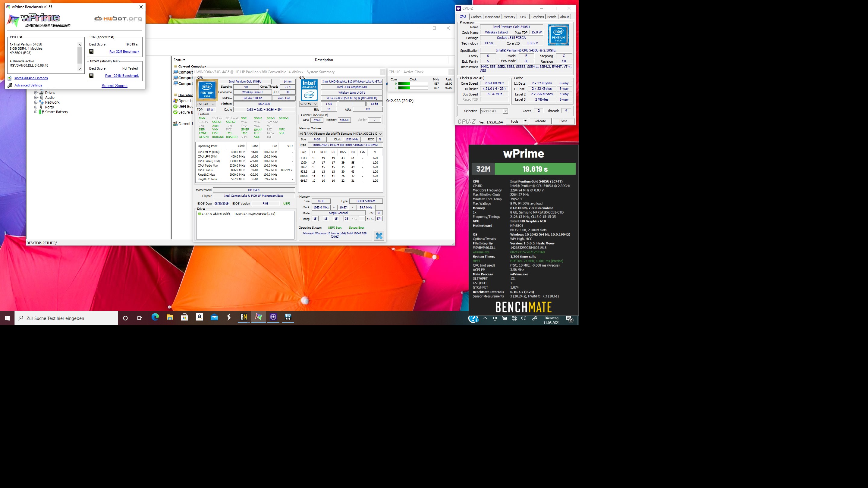The height and width of the screenshot is (488, 868).
Task: Click the Install Missing Libraries icon in wPrime
Action: (10, 78)
